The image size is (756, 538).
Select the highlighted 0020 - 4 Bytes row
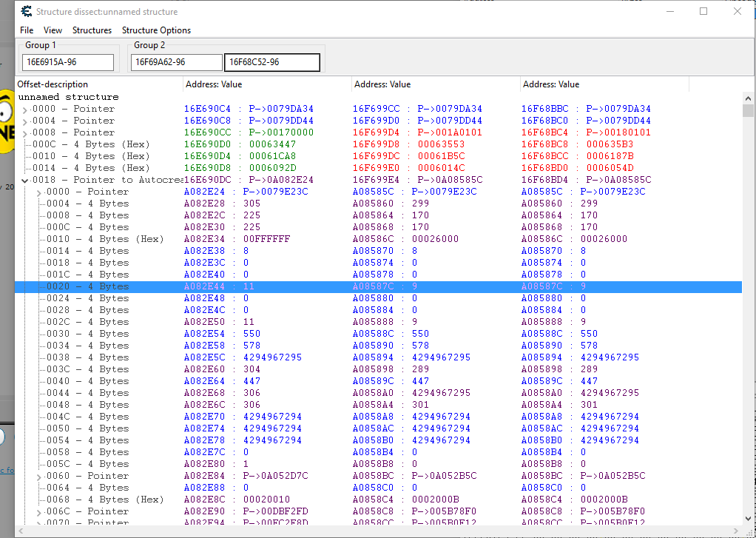379,286
